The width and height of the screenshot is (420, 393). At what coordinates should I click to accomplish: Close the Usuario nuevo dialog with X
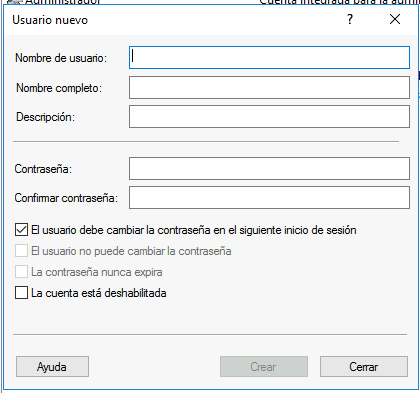(x=395, y=19)
